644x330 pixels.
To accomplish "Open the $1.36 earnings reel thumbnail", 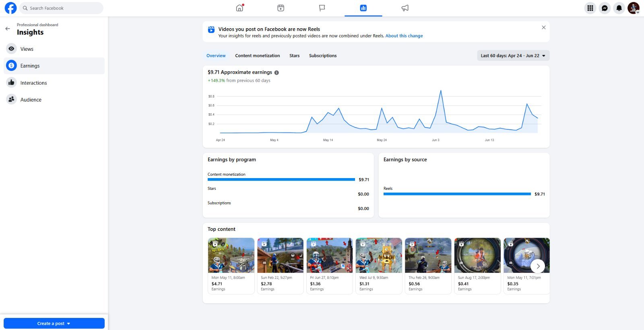I will coord(330,255).
